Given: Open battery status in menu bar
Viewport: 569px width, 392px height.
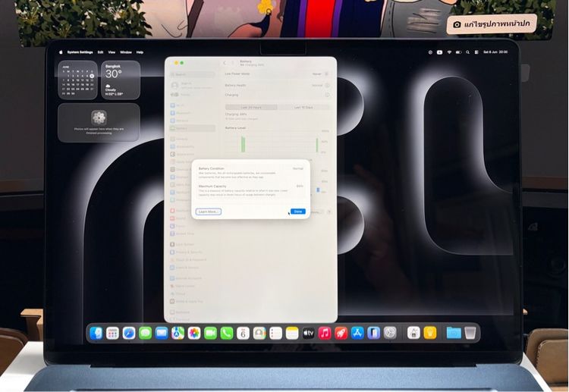Looking at the screenshot, I should tap(459, 52).
